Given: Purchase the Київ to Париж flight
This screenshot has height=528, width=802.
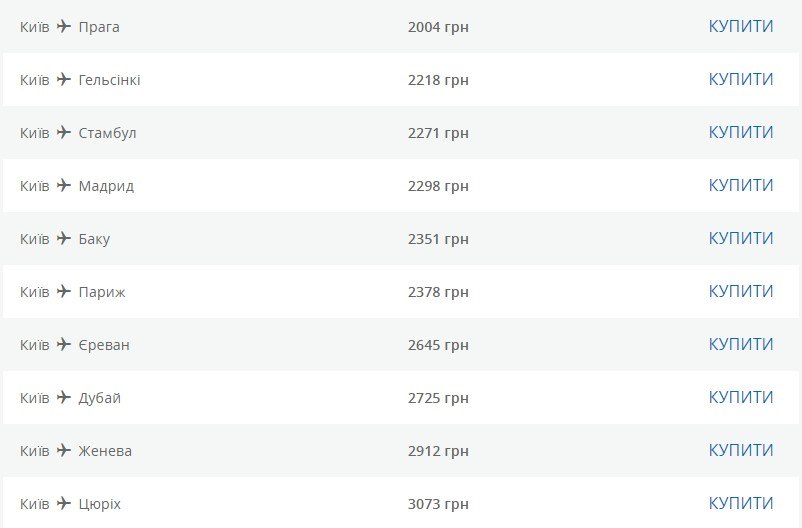Looking at the screenshot, I should pyautogui.click(x=741, y=291).
